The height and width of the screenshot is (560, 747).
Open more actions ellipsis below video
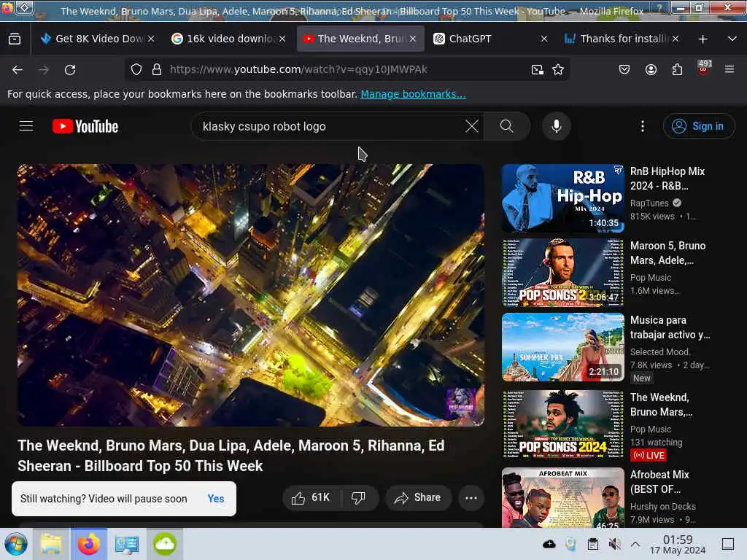tap(471, 497)
